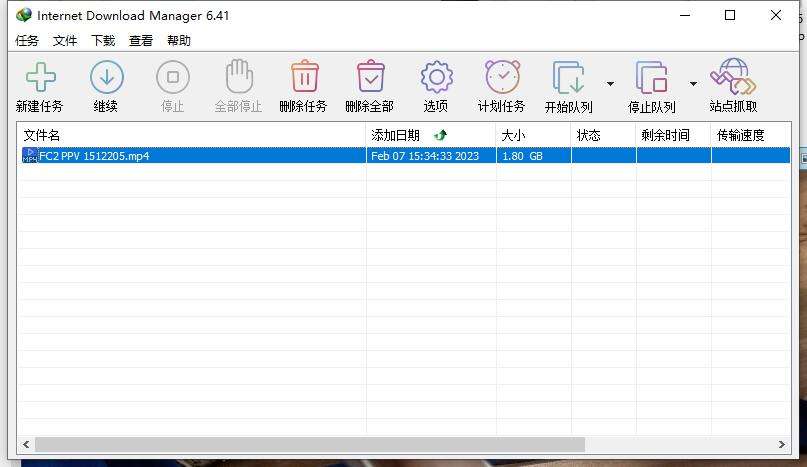
Task: Click the 全部停止 hand icon
Action: point(239,76)
